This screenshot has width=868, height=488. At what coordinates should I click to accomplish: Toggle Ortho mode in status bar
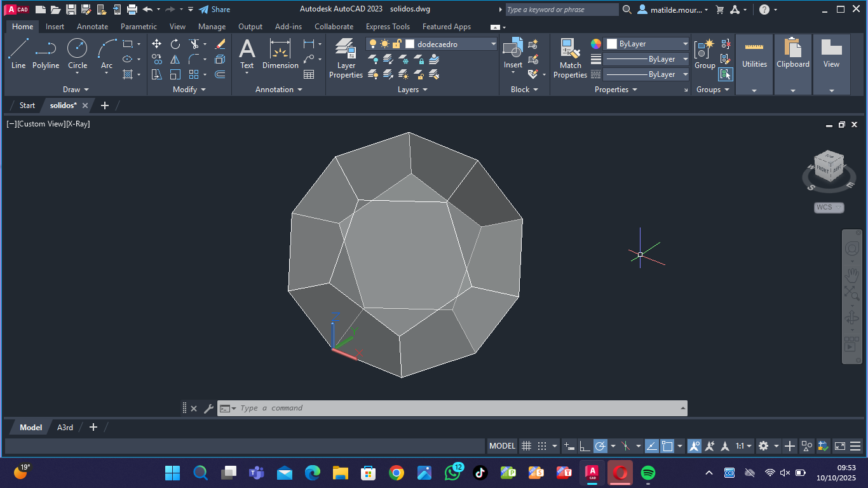pyautogui.click(x=585, y=446)
